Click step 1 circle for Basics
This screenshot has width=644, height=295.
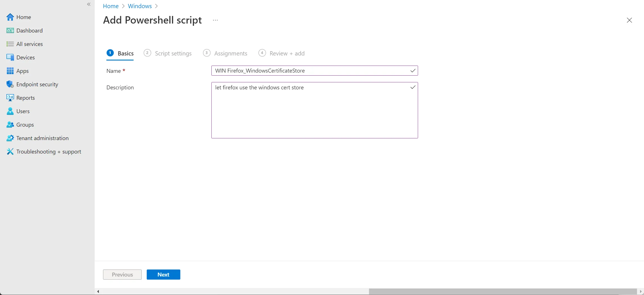[110, 53]
